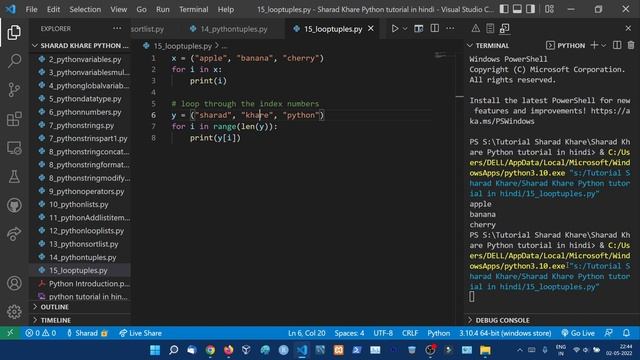Viewport: 640px width, 360px height.
Task: Open the Explorer view in activity bar
Action: tap(14, 32)
